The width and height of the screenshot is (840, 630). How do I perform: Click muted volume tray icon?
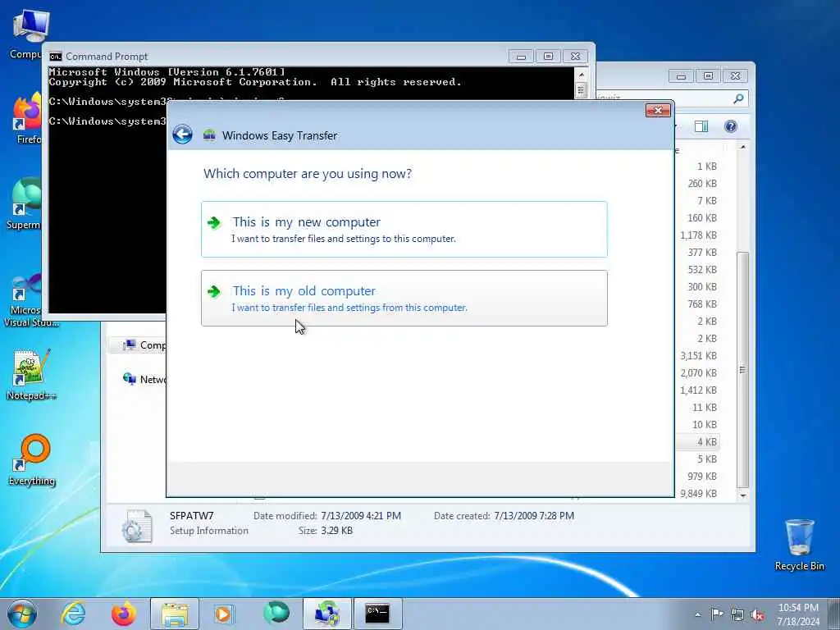pyautogui.click(x=757, y=615)
